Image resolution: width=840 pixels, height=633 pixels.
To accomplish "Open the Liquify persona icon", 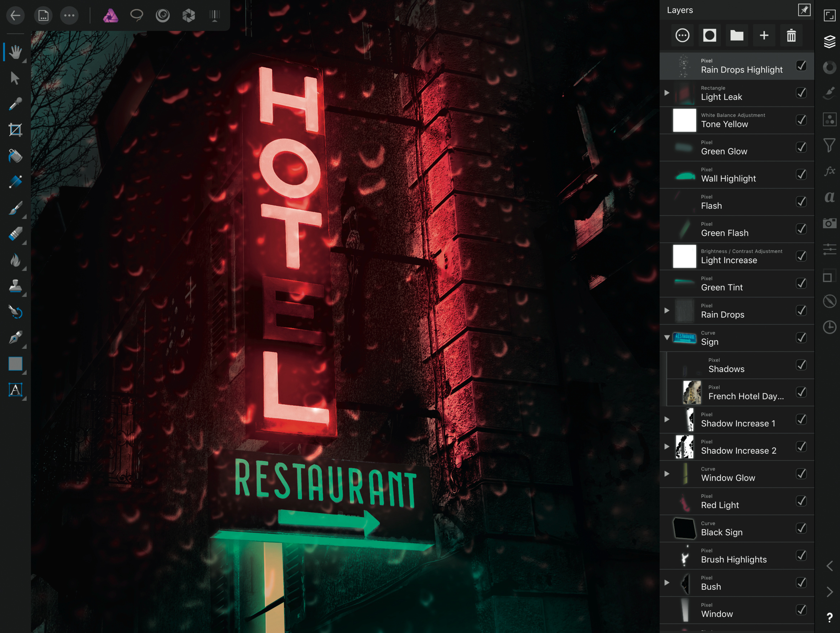I will pos(162,16).
